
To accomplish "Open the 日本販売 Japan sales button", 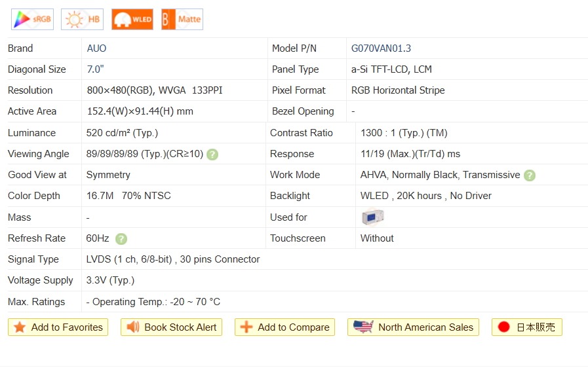I will (x=526, y=327).
